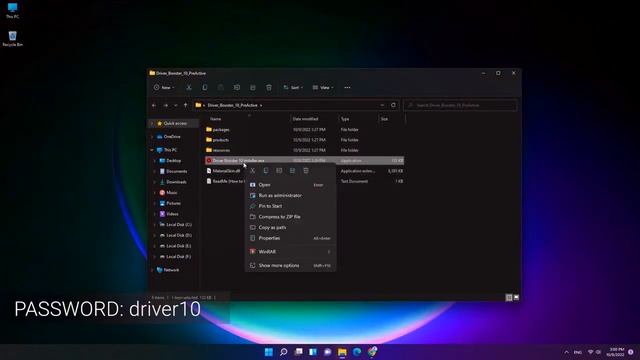The image size is (640, 360).
Task: Go forward with the Forward arrow
Action: 165,105
